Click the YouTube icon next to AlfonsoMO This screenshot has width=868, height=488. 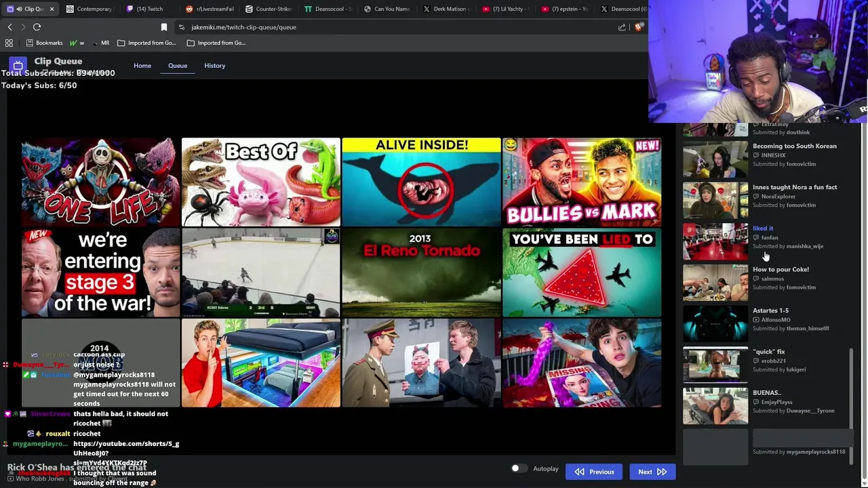[756, 320]
